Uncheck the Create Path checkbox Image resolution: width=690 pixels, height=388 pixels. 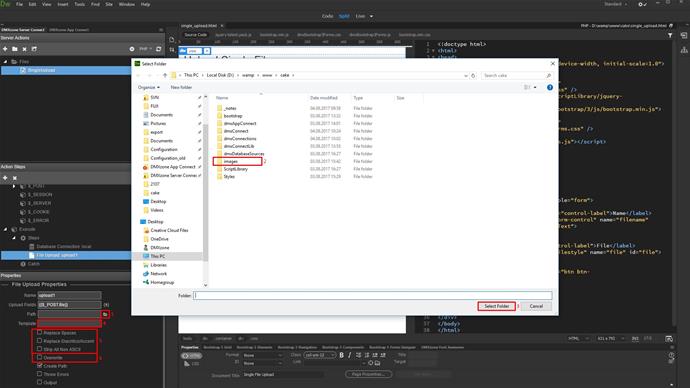40,366
